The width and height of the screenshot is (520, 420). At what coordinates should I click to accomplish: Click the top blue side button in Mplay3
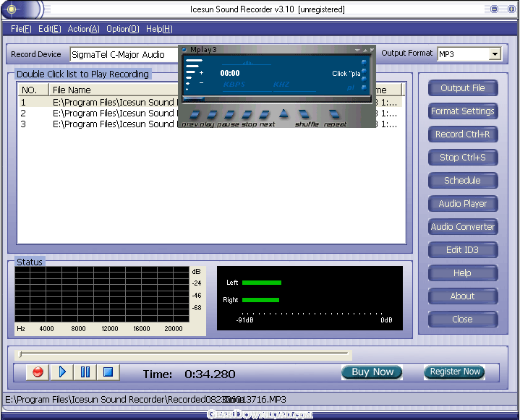click(364, 62)
